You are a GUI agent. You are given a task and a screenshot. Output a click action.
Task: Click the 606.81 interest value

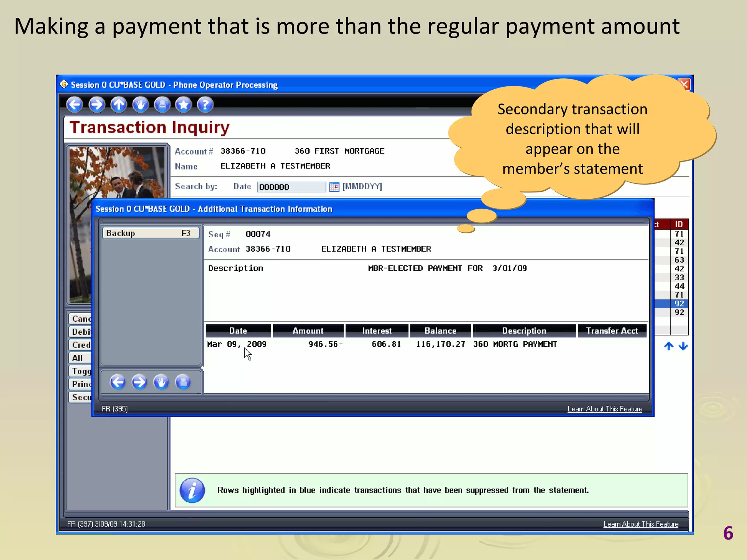[386, 344]
